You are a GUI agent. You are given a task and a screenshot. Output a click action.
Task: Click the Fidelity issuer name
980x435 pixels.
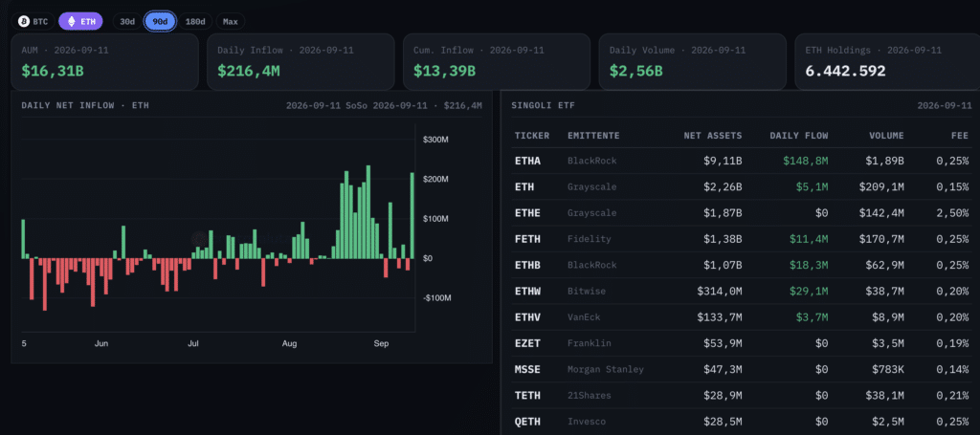589,239
